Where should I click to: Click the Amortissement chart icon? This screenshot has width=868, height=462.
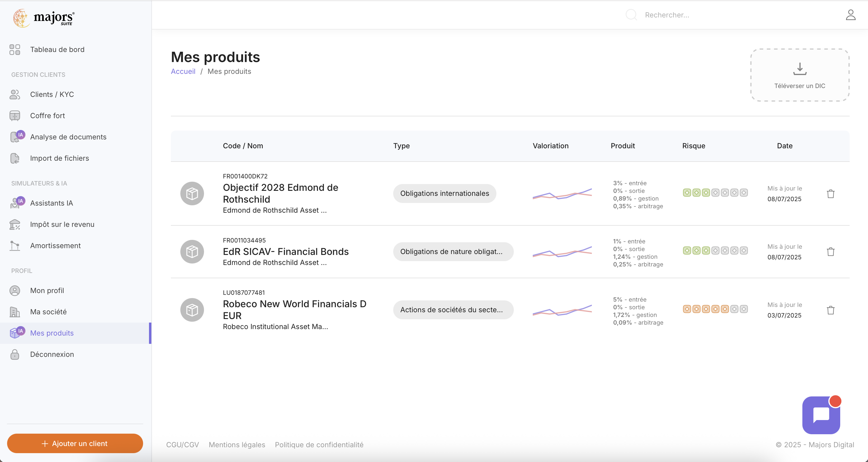[x=15, y=245]
